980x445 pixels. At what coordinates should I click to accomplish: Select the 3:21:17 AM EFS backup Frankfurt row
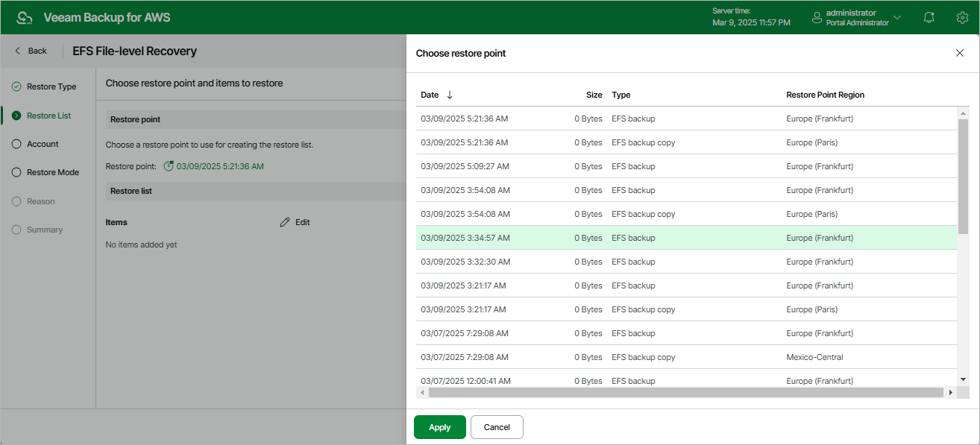686,285
